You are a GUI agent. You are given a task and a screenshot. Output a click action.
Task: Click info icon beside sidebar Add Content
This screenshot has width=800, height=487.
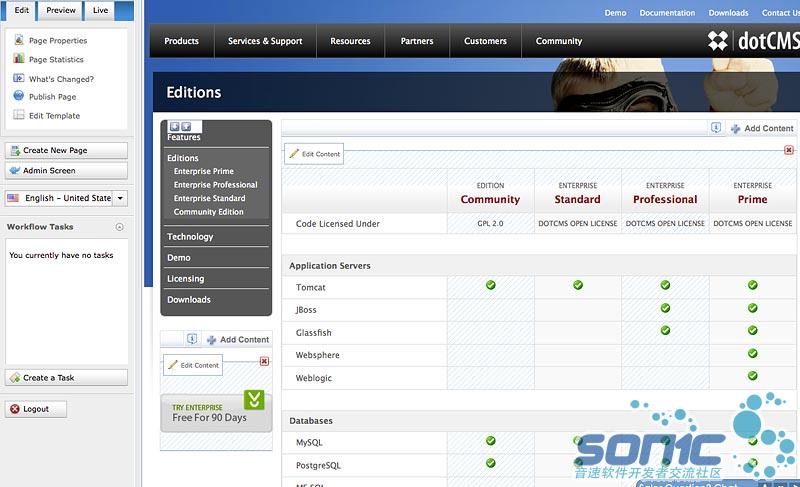click(192, 339)
